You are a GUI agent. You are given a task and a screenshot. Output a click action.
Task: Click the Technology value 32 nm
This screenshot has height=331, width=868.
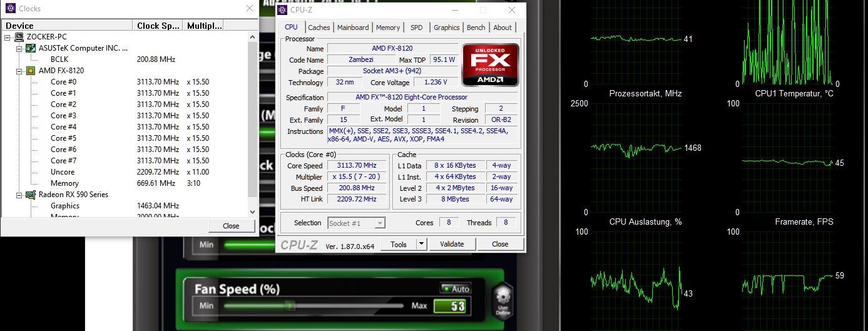click(x=344, y=83)
